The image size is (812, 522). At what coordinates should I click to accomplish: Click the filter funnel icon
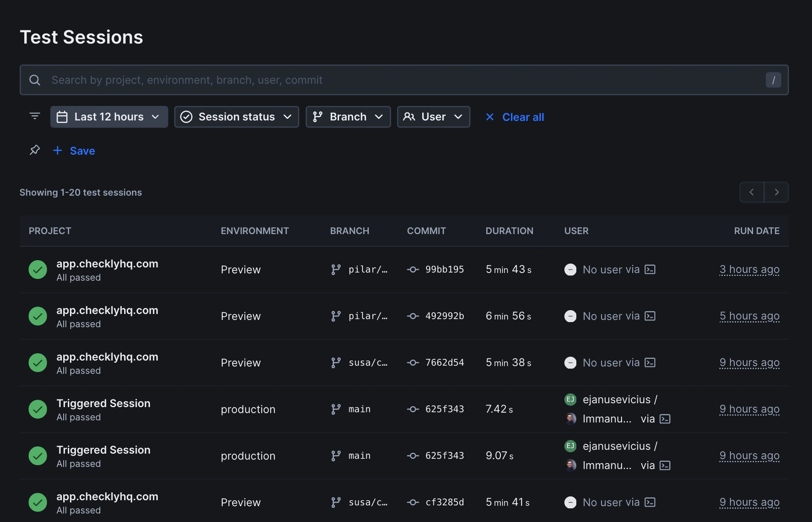pos(34,116)
